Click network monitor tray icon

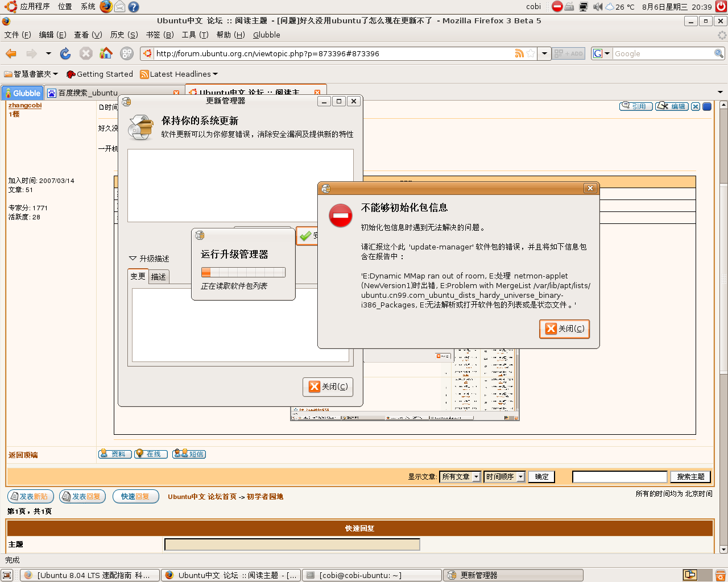tap(584, 6)
